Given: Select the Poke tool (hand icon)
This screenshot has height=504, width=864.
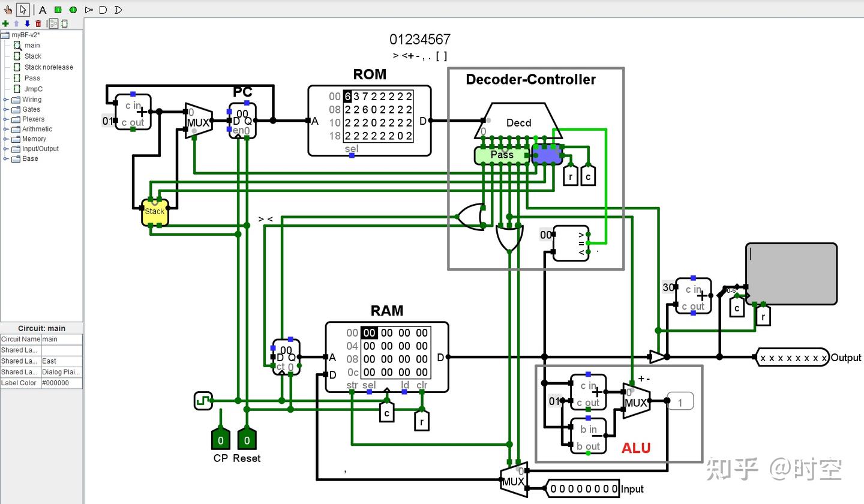Looking at the screenshot, I should coord(8,10).
